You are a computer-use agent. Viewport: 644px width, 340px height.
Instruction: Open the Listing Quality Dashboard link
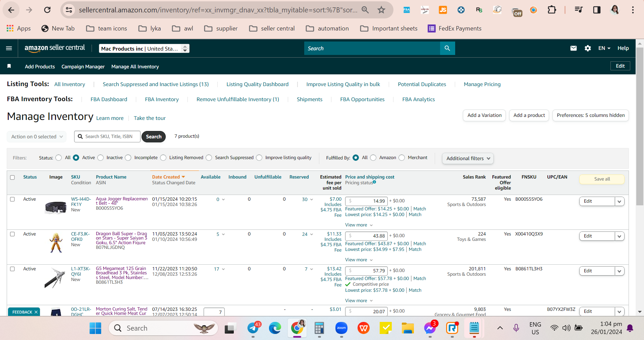258,84
